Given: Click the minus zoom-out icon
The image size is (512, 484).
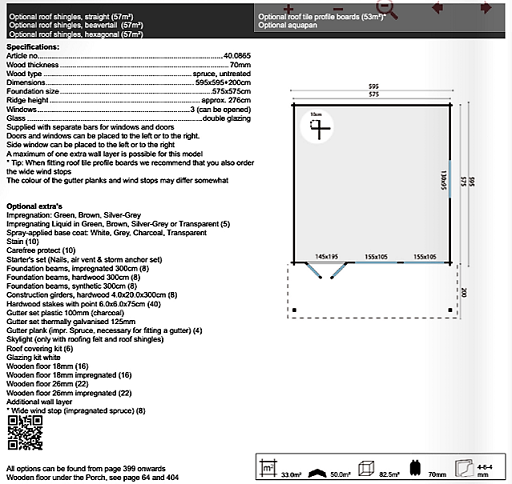Looking at the screenshot, I should 338,9.
